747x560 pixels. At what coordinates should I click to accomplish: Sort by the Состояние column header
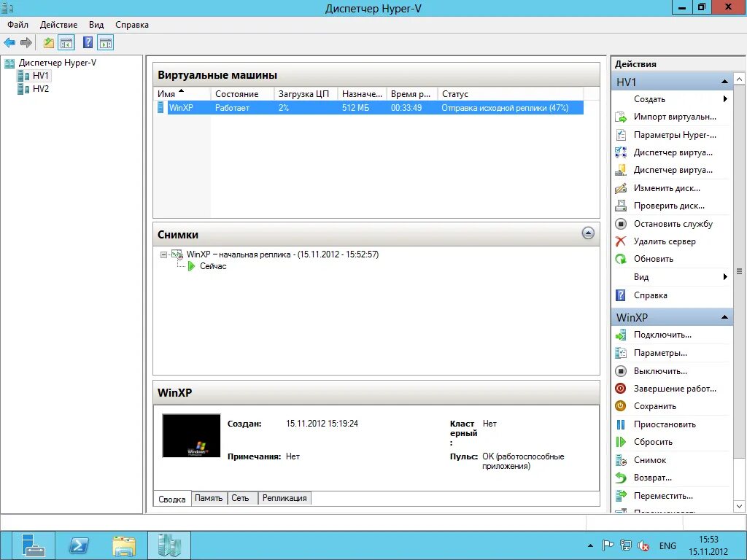click(242, 94)
